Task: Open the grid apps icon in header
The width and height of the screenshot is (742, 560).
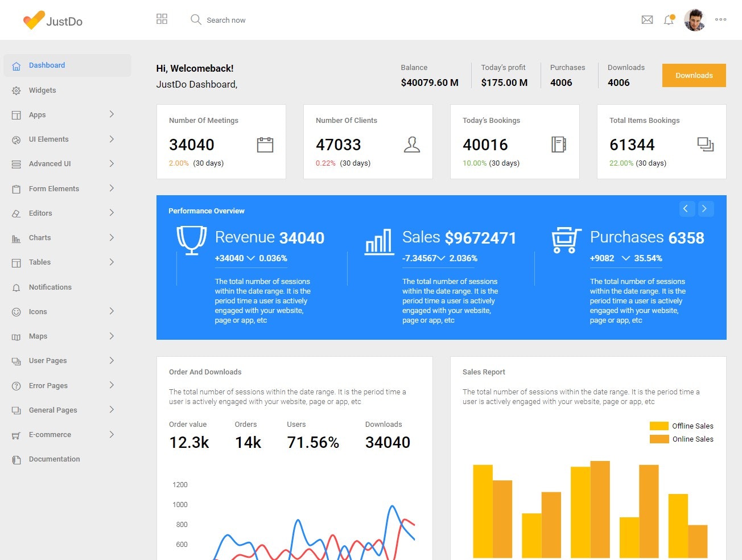Action: 162,19
